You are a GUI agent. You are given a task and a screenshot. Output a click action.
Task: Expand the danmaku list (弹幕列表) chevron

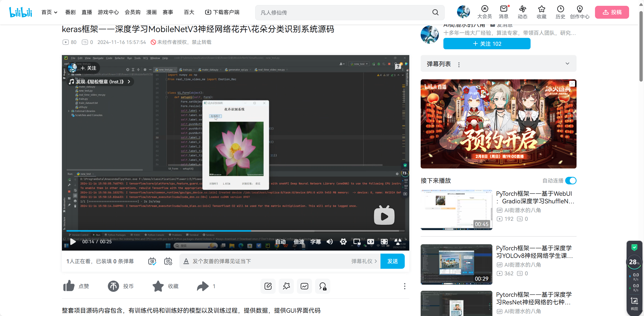[567, 64]
